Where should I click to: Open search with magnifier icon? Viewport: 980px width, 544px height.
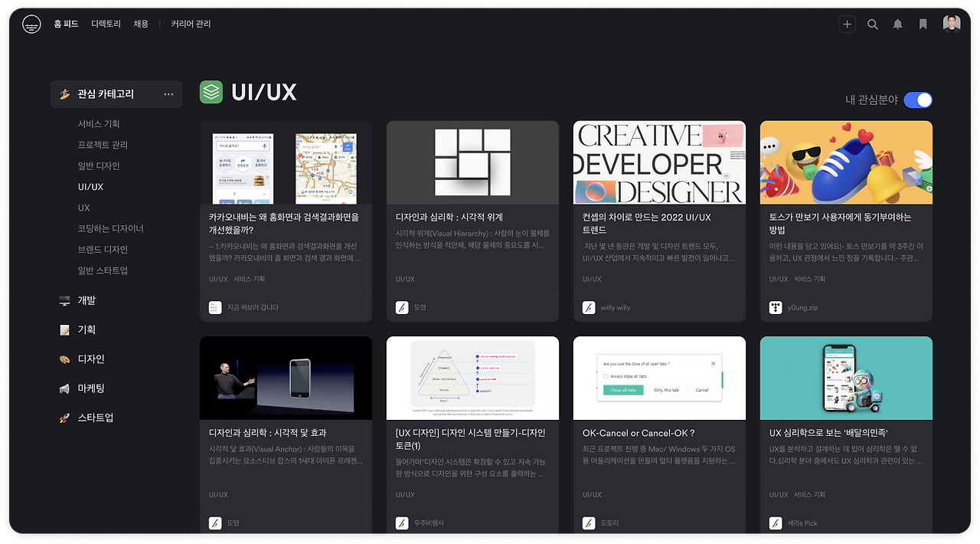pyautogui.click(x=872, y=25)
